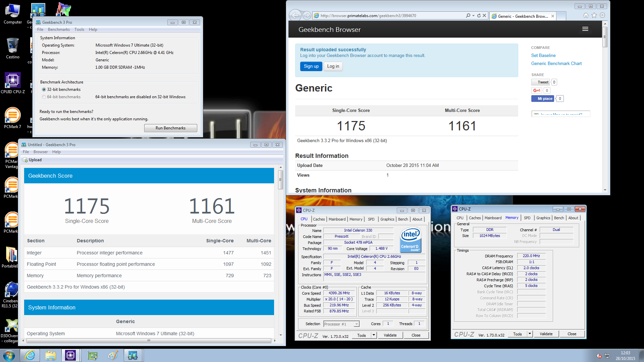Open Set Baseline link
644x362 pixels.
[543, 55]
